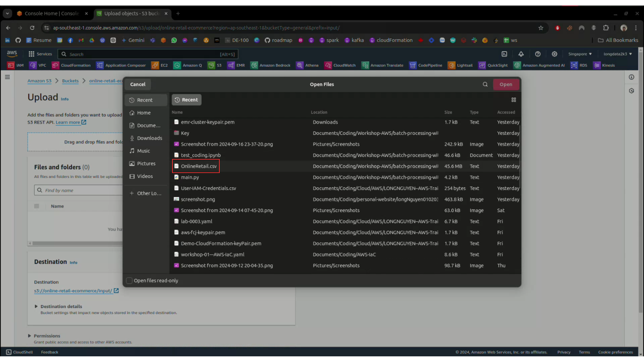Open the AWS support help icon
This screenshot has width=644, height=362.
point(538,54)
